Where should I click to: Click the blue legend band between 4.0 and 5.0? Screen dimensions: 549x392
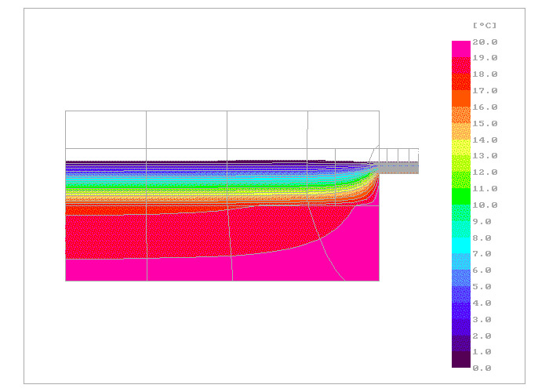point(461,294)
